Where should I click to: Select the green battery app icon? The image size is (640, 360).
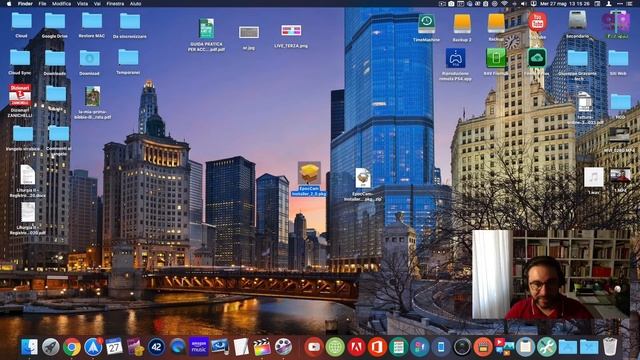click(496, 58)
